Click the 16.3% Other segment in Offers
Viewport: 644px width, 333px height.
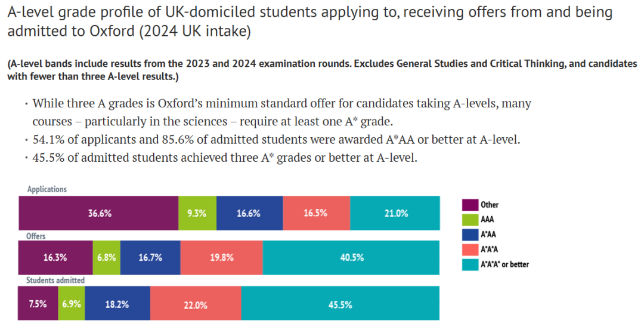coord(55,258)
